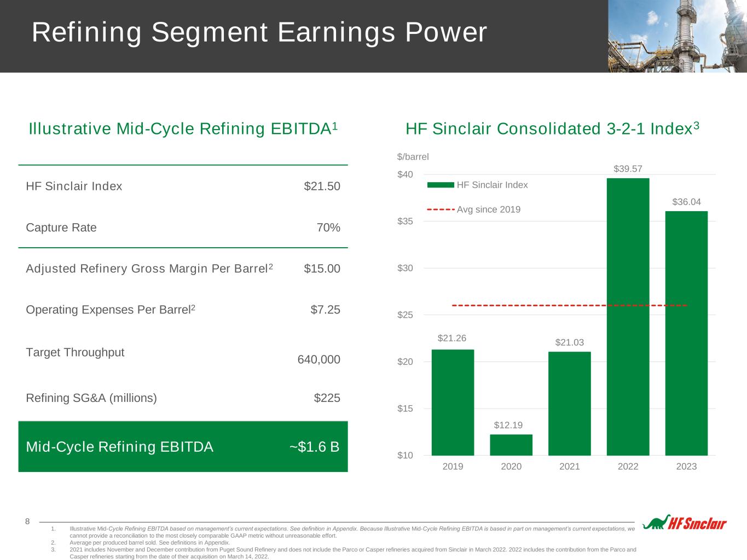747x560 pixels.
Task: Click the 2019 bar labeled $21.26
Action: pyautogui.click(x=453, y=402)
